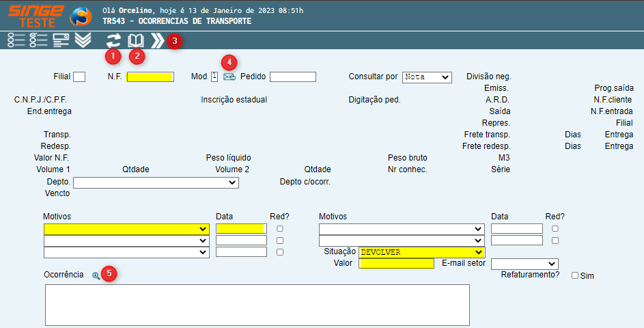Click the Depto c/ocorr. label

pyautogui.click(x=305, y=182)
